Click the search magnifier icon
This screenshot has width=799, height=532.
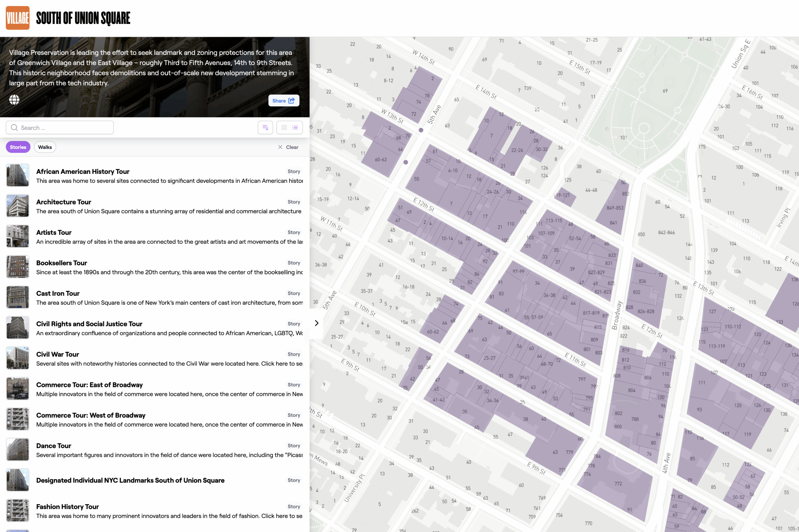click(14, 128)
